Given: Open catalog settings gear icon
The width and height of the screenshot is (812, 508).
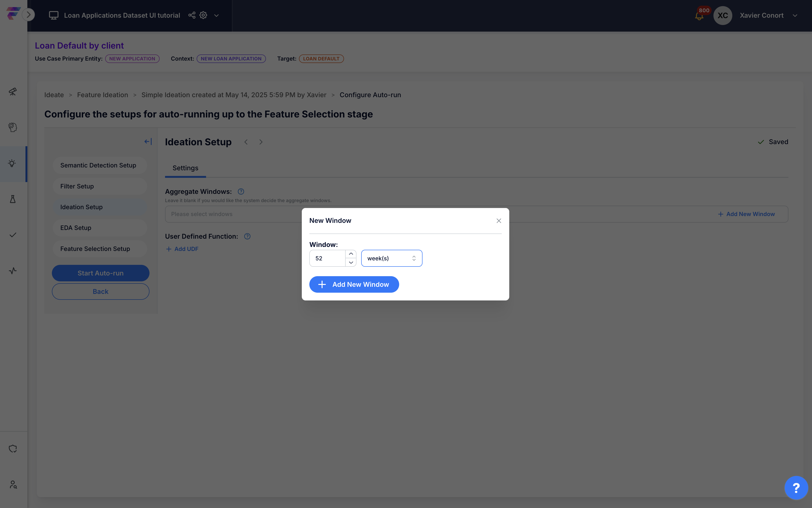Looking at the screenshot, I should (203, 15).
